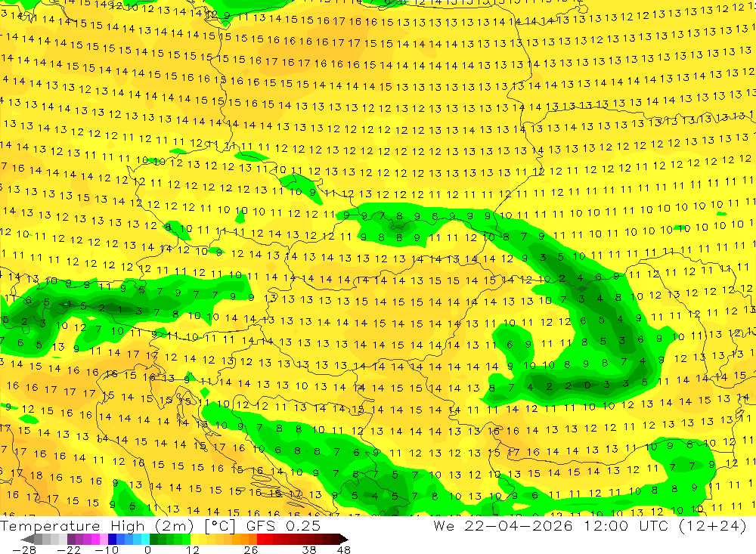756x554 pixels.
Task: Pick the dark purple legend swatch
Action: click(x=71, y=539)
